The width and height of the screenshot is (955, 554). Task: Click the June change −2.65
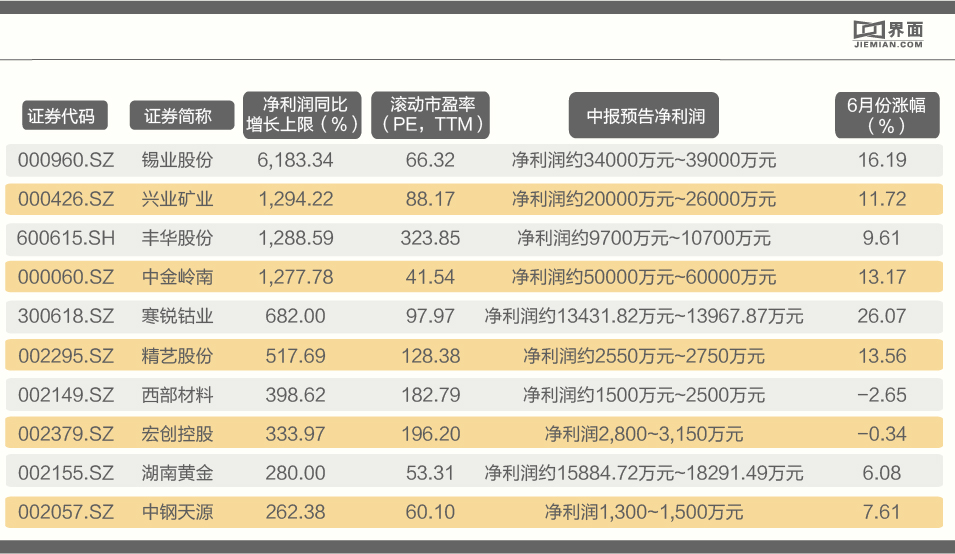[882, 394]
